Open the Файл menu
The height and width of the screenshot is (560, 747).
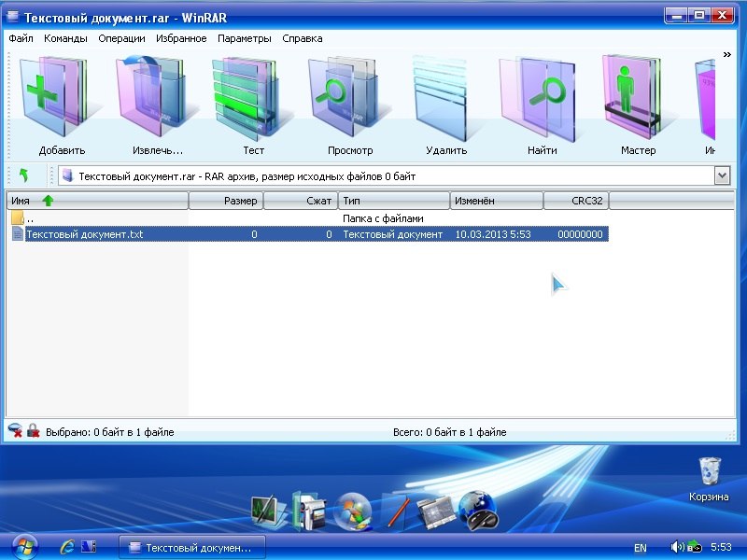[x=21, y=38]
